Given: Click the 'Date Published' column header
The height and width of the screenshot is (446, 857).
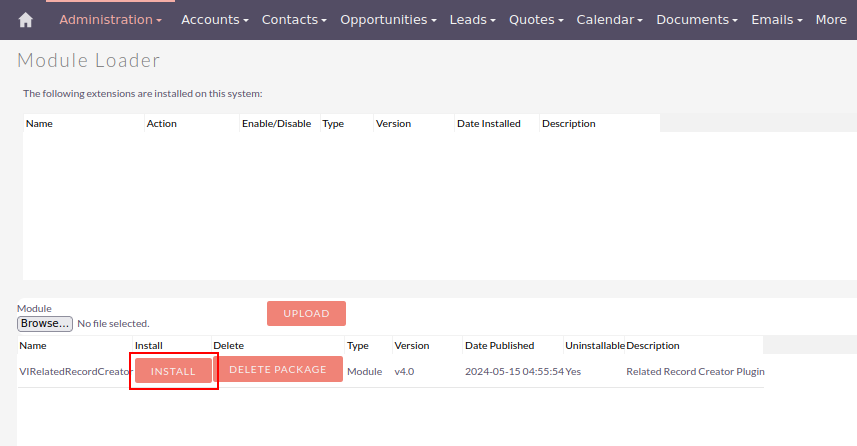Looking at the screenshot, I should point(500,345).
